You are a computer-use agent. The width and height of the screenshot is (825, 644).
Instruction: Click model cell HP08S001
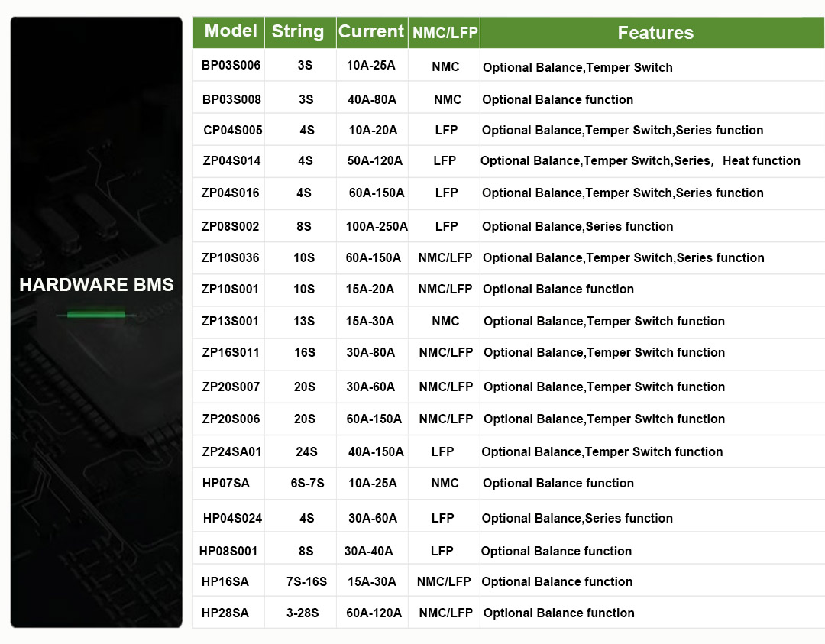coord(228,551)
